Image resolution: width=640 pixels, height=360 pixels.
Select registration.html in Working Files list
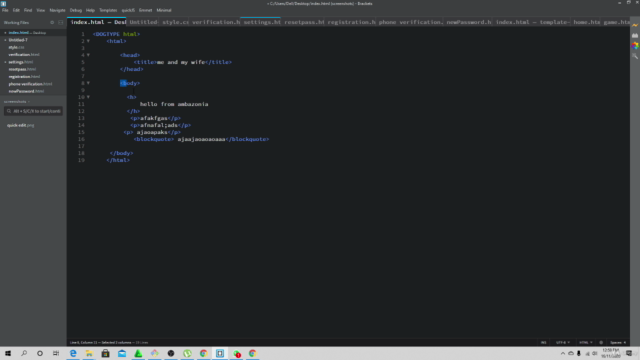[24, 76]
